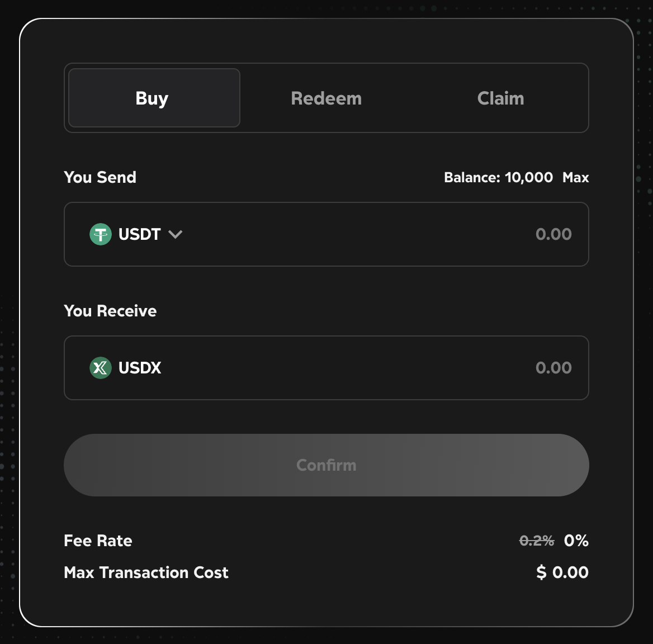The image size is (653, 644).
Task: Click the $ 0.00 transaction cost value
Action: [562, 572]
